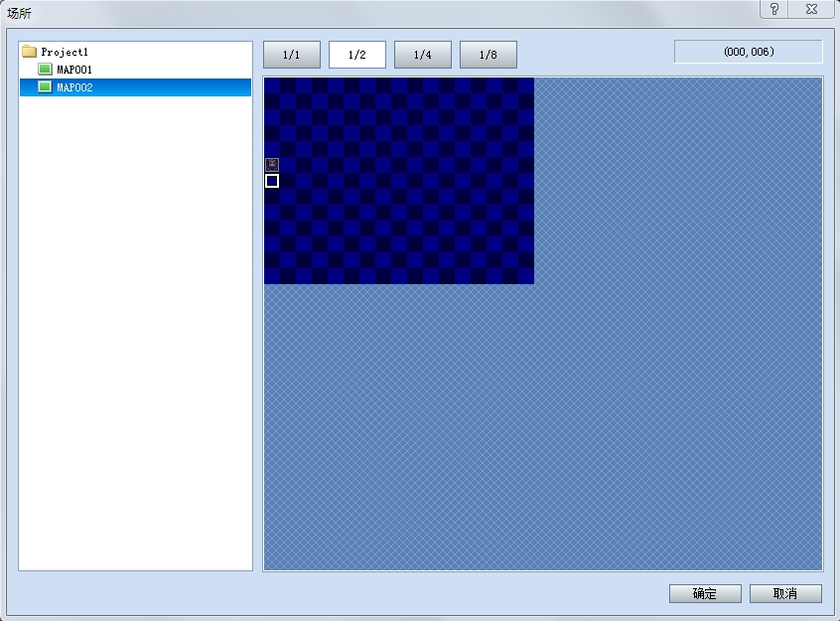
Task: Open the help question mark button
Action: point(774,9)
